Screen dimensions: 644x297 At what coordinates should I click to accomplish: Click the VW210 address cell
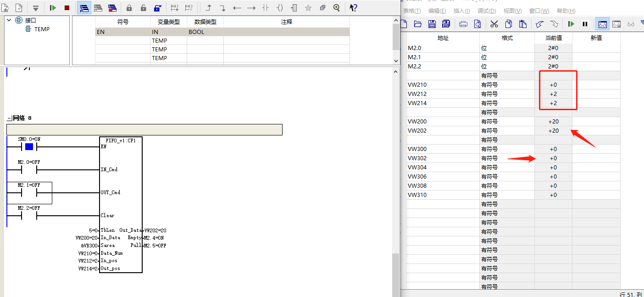[x=443, y=85]
